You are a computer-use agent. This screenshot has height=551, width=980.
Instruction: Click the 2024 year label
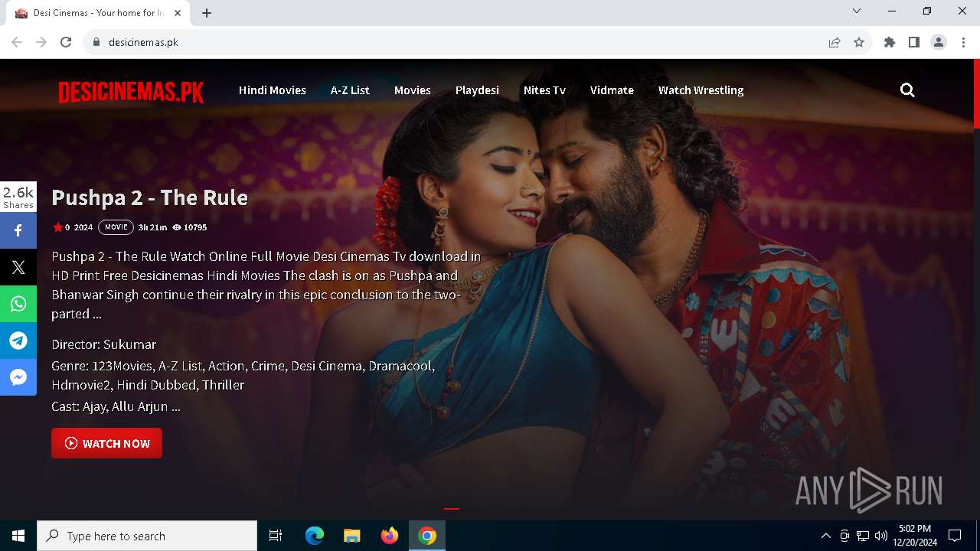click(83, 227)
